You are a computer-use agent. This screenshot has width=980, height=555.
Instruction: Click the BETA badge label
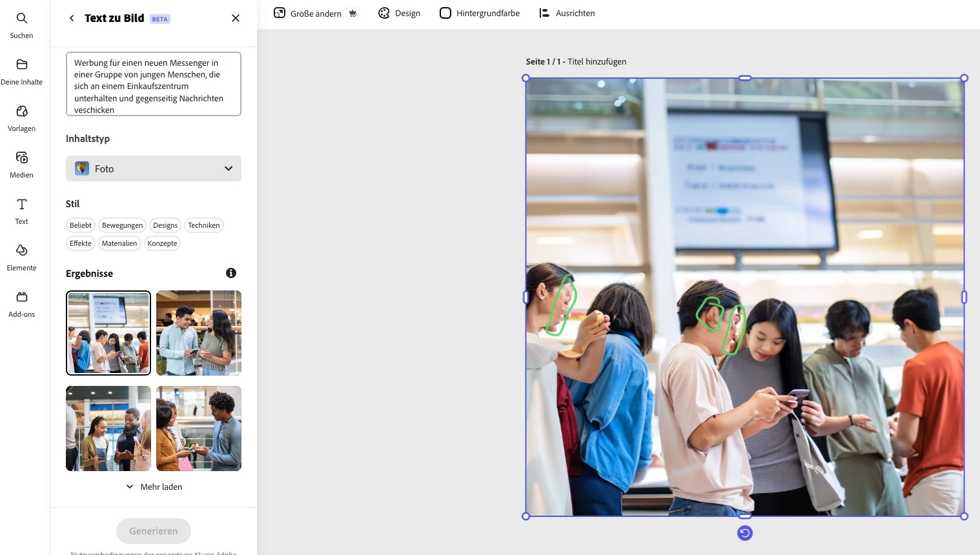click(160, 19)
